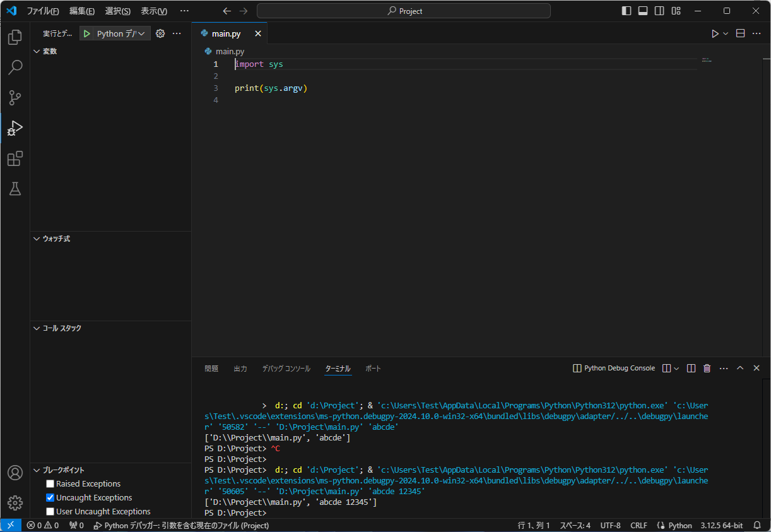This screenshot has width=771, height=532.
Task: Switch to the 出力 panel tab
Action: tap(240, 368)
